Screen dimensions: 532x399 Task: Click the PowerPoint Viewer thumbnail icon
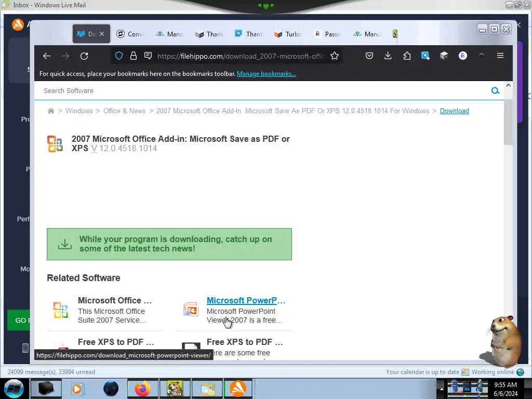[x=191, y=310]
